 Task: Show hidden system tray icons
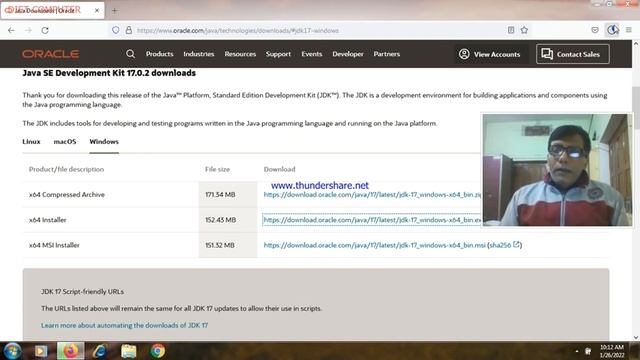click(577, 351)
